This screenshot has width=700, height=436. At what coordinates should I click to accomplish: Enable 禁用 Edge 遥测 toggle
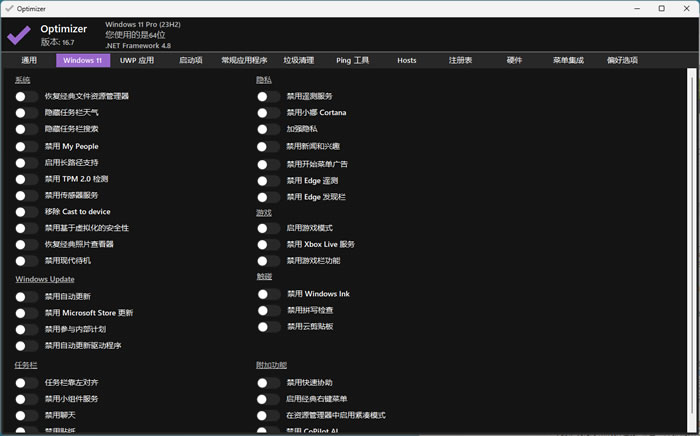[269, 181]
